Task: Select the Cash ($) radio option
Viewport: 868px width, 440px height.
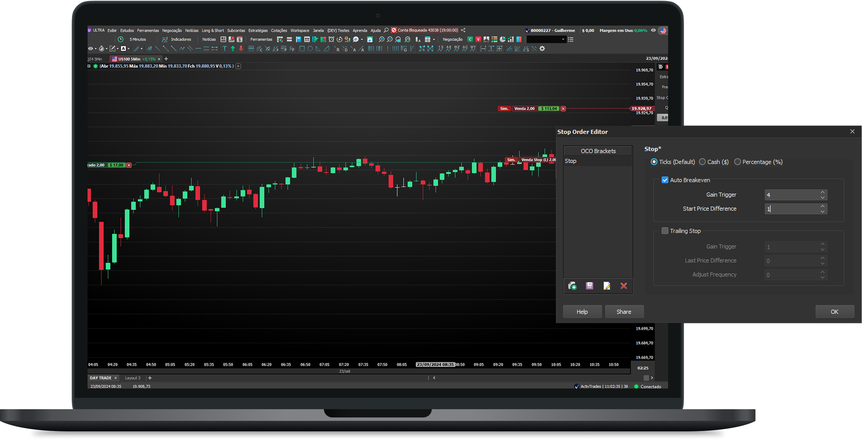Action: pyautogui.click(x=702, y=162)
